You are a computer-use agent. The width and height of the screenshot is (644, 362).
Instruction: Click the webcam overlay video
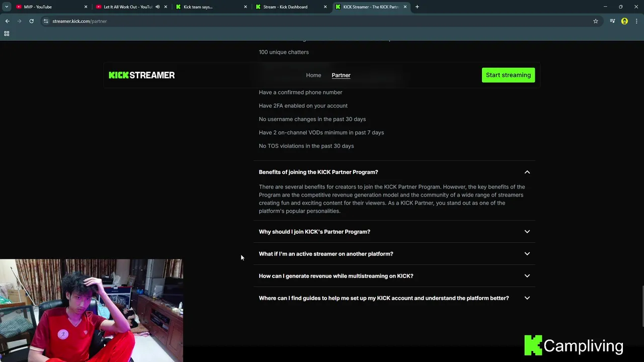[x=92, y=311]
